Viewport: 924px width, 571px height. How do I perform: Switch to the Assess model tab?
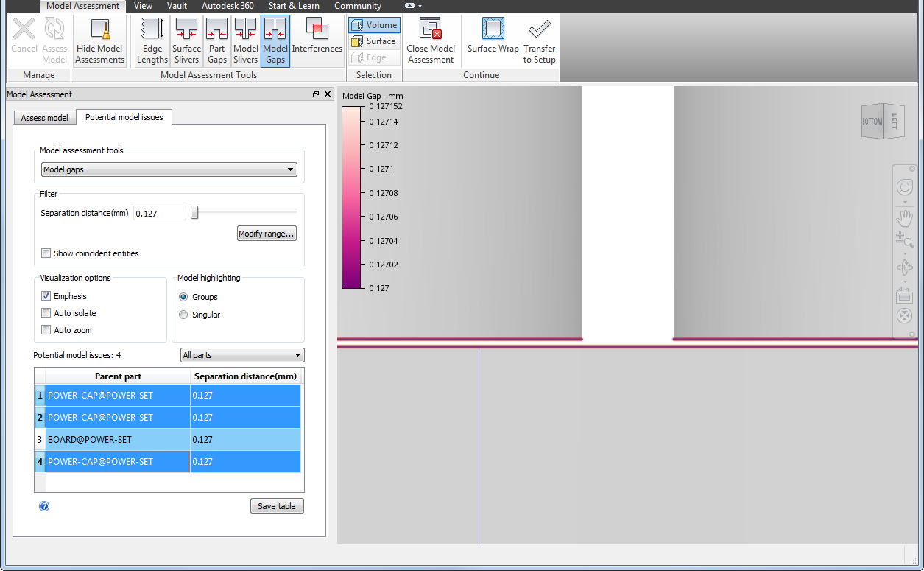click(x=44, y=118)
